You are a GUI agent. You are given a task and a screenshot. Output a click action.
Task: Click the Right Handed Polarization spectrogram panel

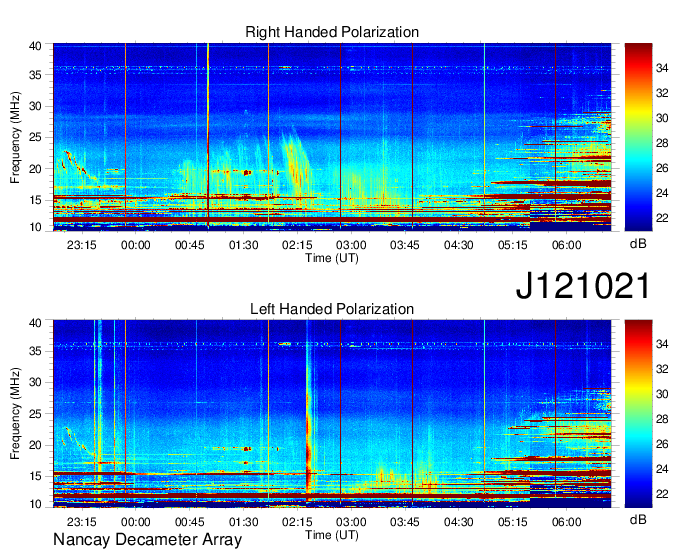332,137
